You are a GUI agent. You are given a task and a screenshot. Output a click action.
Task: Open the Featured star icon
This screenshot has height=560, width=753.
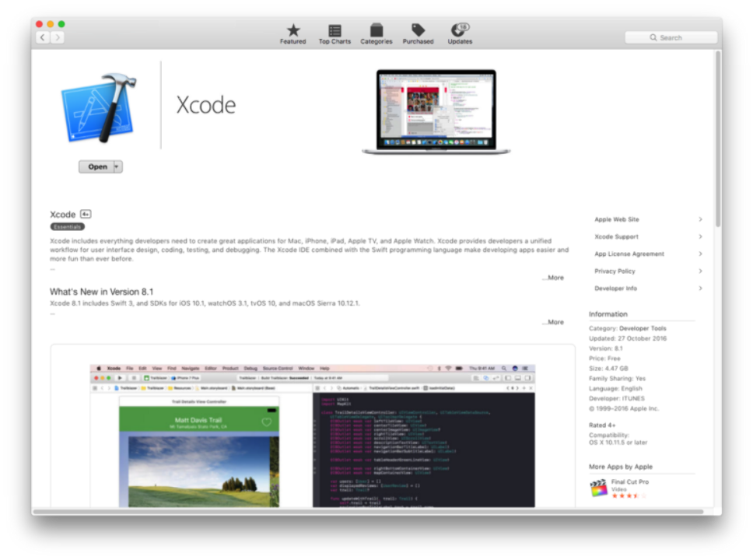[x=292, y=31]
